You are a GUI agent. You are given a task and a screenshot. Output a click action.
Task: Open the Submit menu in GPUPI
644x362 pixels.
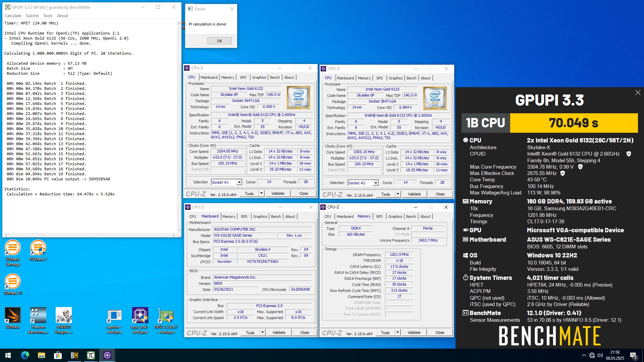(x=32, y=16)
